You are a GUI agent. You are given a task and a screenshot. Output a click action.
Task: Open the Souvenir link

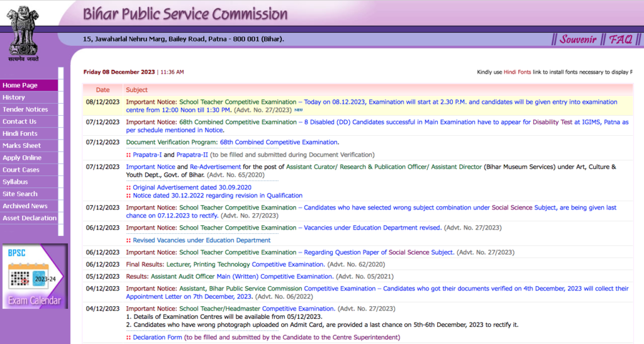577,39
